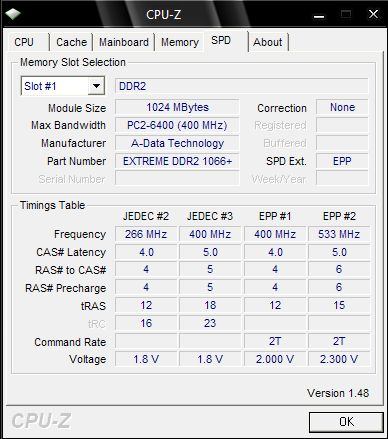
Task: Click the DDR2 memory type field
Action: (242, 86)
